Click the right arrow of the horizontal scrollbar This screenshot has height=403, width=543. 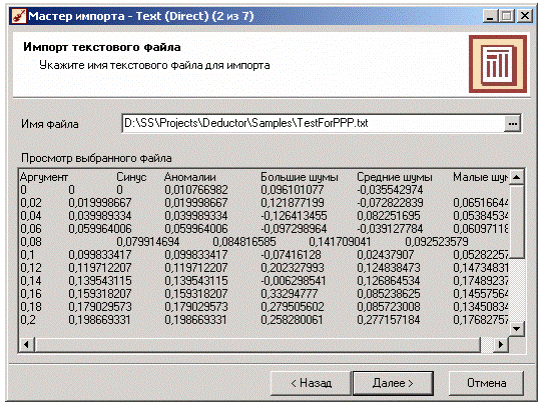click(x=500, y=344)
